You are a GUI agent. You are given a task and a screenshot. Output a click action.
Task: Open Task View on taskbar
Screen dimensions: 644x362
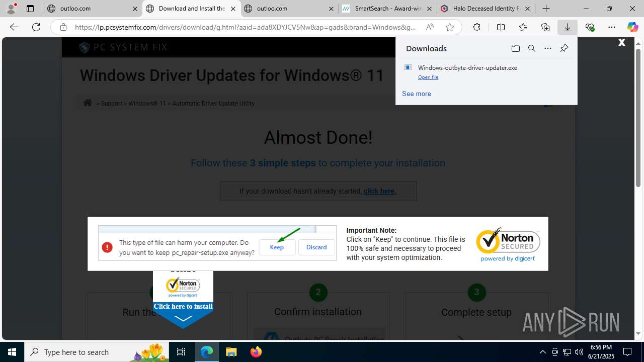pyautogui.click(x=181, y=352)
